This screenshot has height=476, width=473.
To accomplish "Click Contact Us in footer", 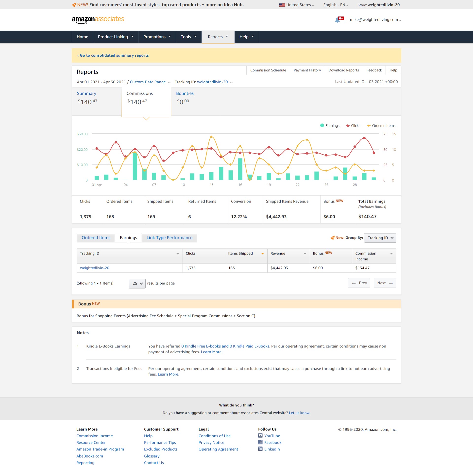I will (154, 463).
